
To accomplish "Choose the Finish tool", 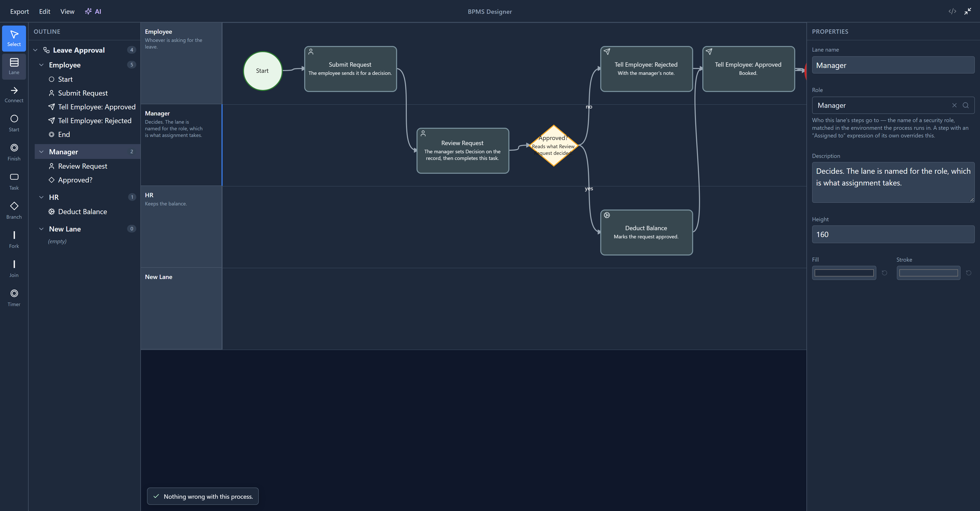I will [14, 152].
